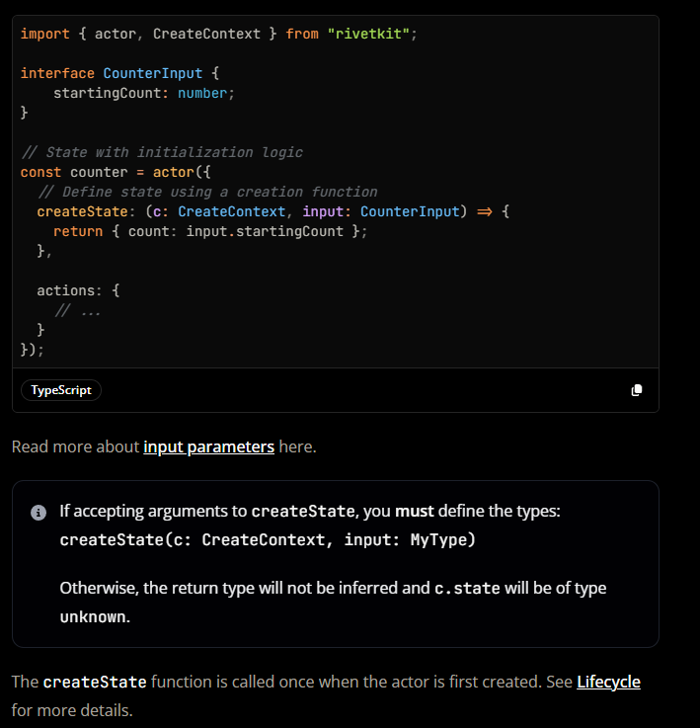Click the actions: { code line
This screenshot has height=728, width=700.
78,290
